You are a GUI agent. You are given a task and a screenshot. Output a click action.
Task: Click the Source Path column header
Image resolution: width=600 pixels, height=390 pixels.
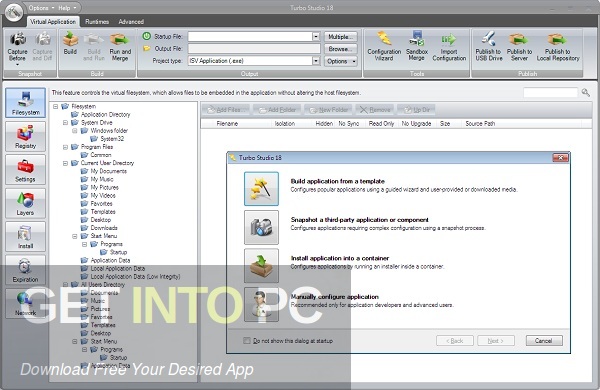pos(480,124)
